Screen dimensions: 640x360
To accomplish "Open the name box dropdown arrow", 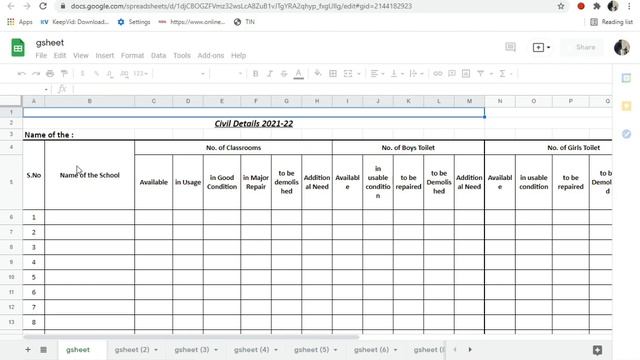I will pyautogui.click(x=46, y=89).
